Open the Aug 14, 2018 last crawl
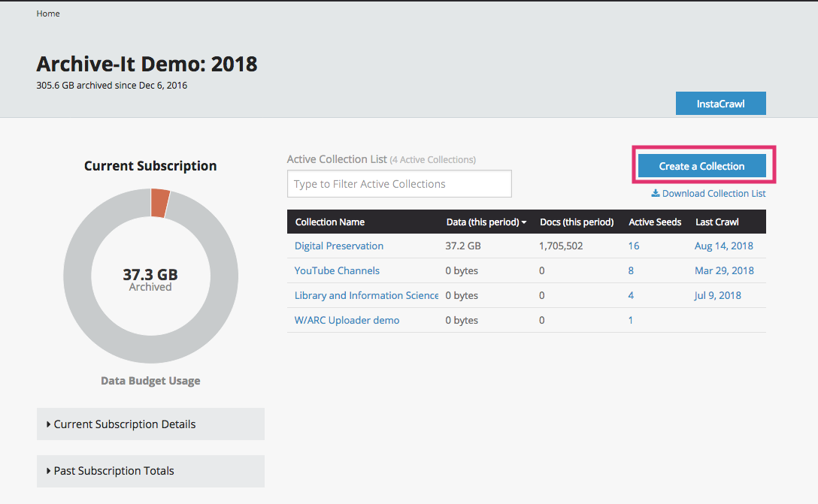The width and height of the screenshot is (818, 504). [723, 246]
